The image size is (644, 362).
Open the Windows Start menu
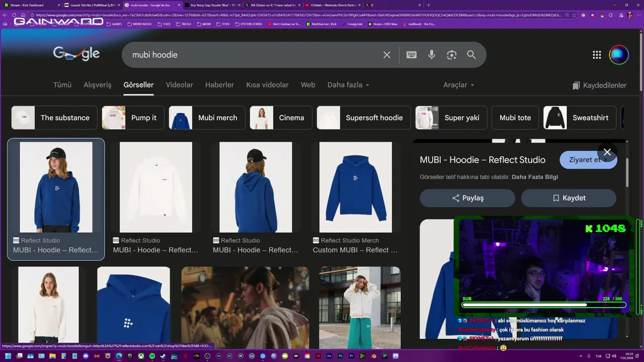click(x=8, y=356)
